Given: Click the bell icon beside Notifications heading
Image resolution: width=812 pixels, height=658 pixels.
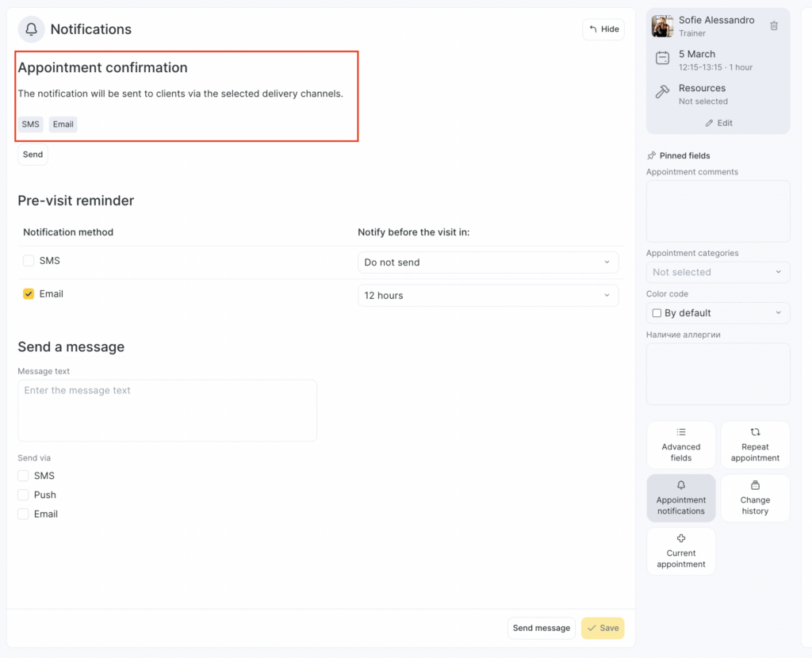Looking at the screenshot, I should point(32,29).
